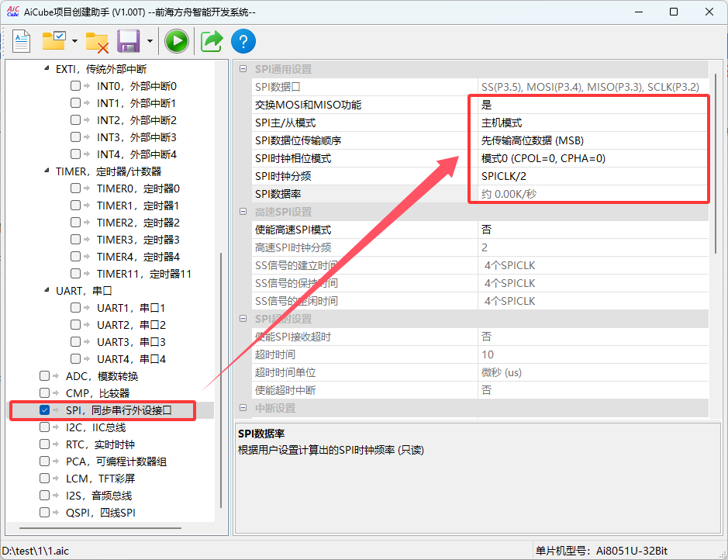
Task: Tick UART1 serial port checkbox
Action: (75, 308)
